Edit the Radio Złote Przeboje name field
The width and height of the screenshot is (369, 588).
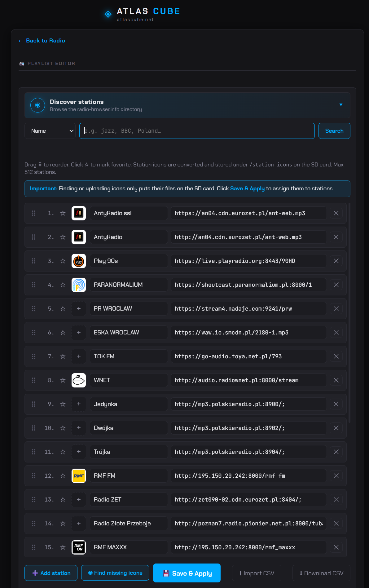pyautogui.click(x=129, y=524)
